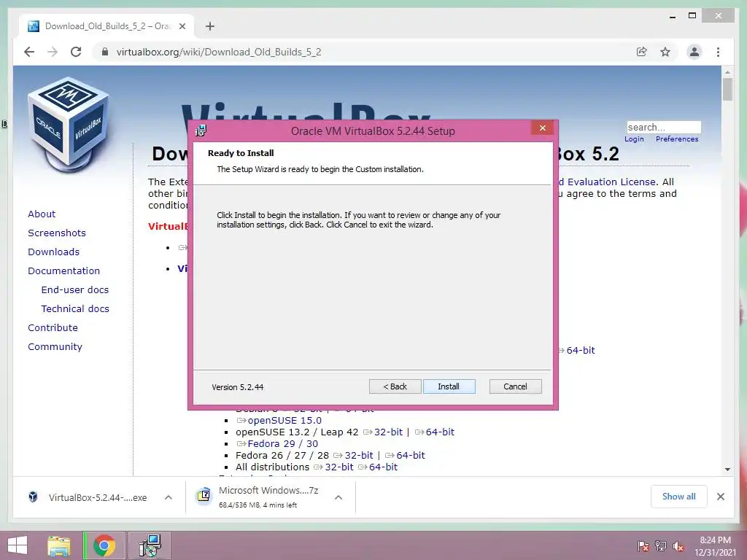Click the setup installer icon in dialog title
Screen dimensions: 747x560
point(201,131)
